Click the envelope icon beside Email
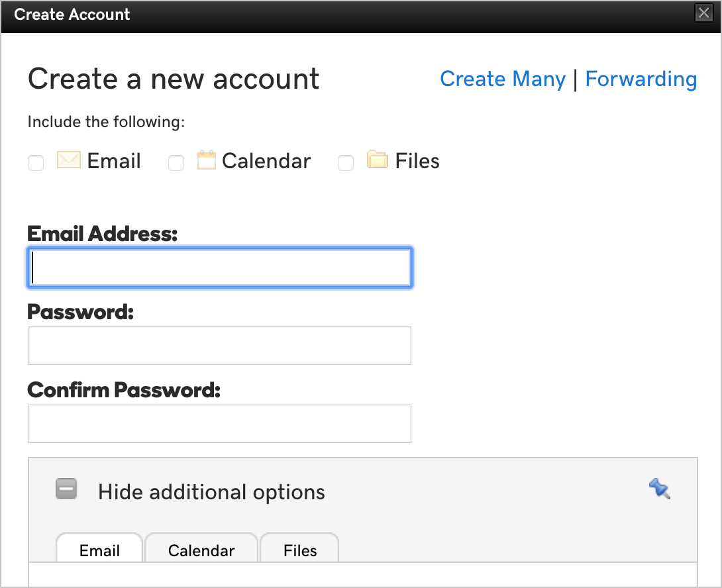 (69, 160)
